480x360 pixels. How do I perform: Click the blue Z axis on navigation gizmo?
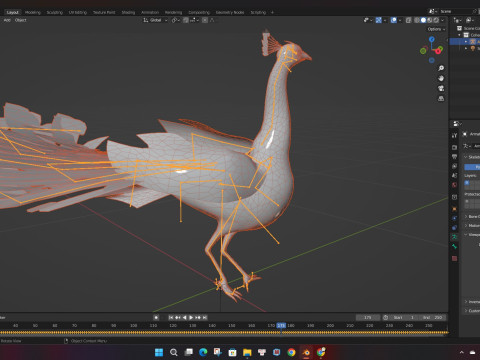432,39
